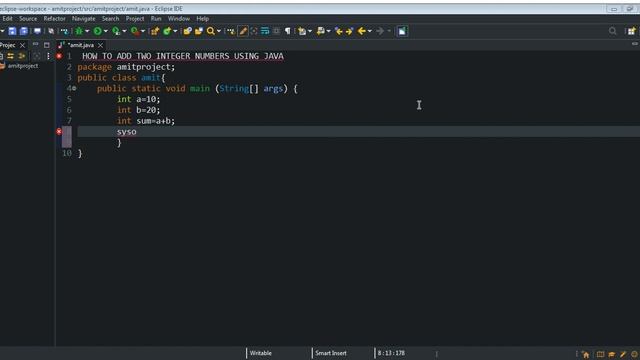This screenshot has height=360, width=640.
Task: Close the Project Explorer view
Action: (22, 45)
